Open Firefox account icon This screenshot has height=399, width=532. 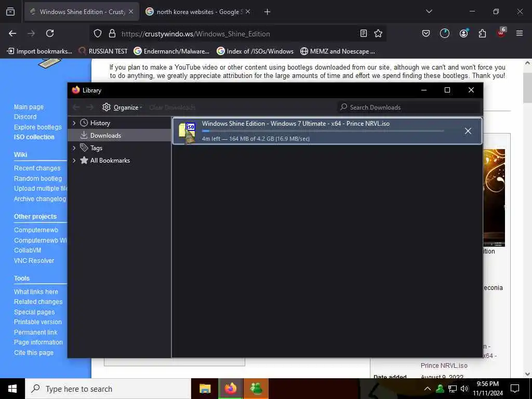463,33
